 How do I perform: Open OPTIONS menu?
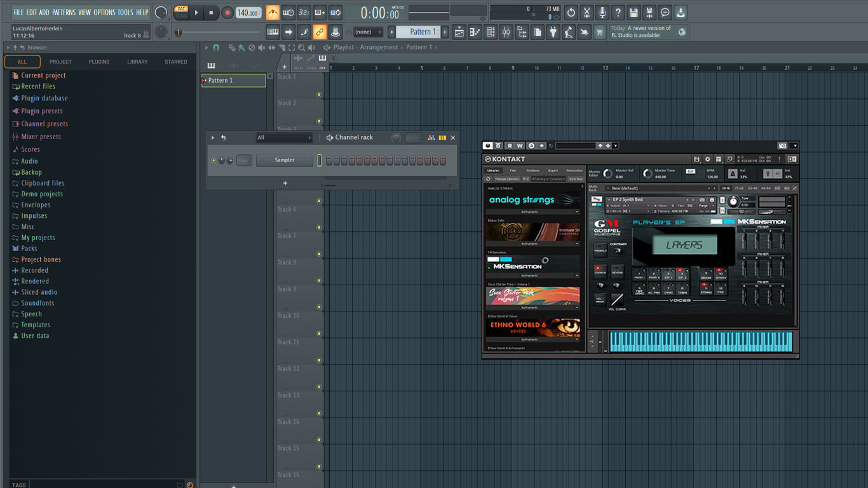pos(105,12)
